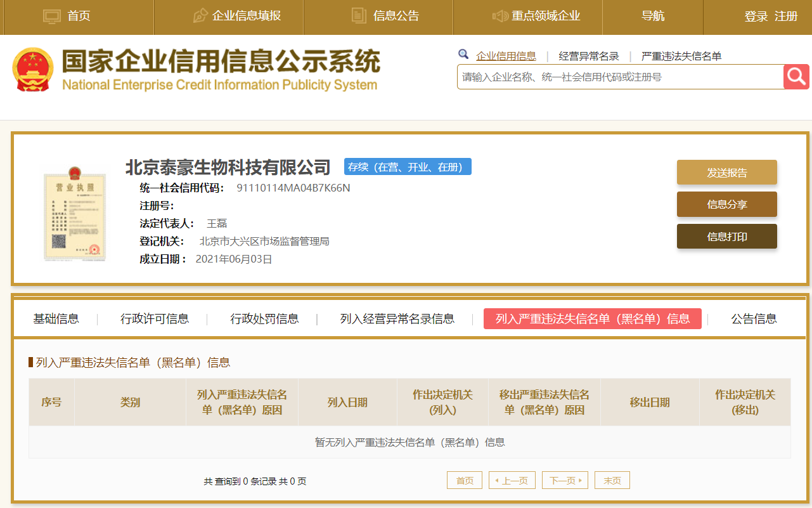The image size is (812, 508).
Task: Switch to the 公告信息 tab
Action: pos(754,319)
